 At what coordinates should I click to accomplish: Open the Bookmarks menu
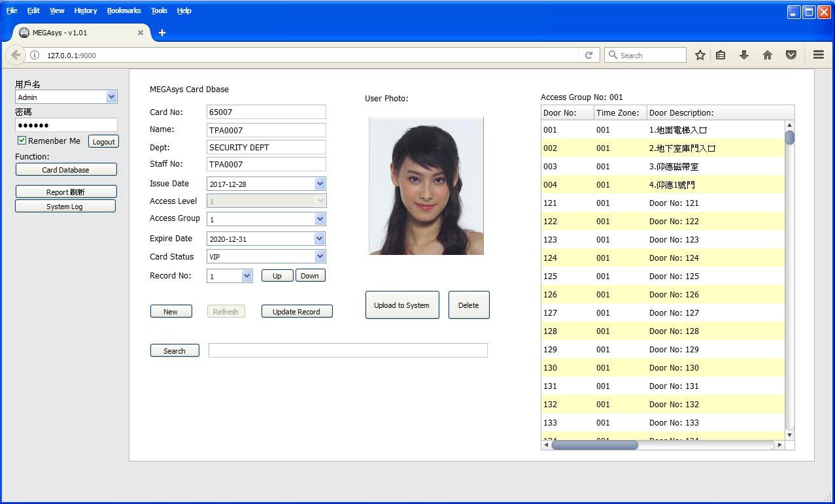[x=124, y=10]
